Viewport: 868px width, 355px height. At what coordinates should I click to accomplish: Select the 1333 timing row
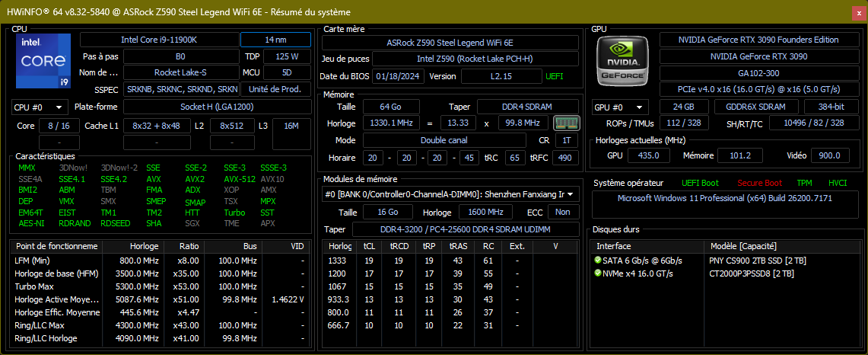450,261
